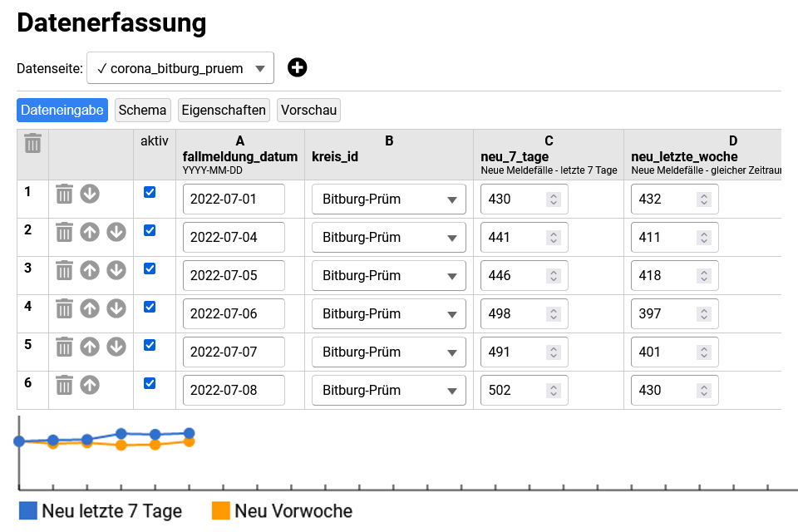Select the Dateneingabe button

click(x=62, y=110)
